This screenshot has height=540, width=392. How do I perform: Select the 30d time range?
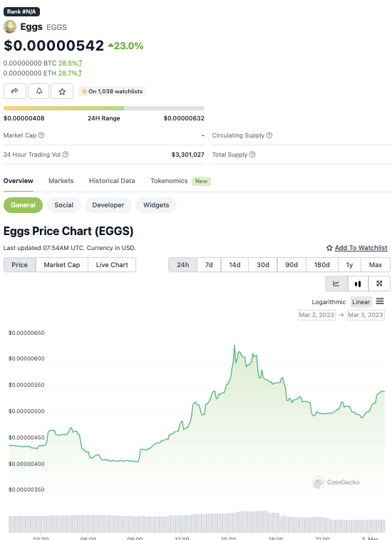coord(263,265)
